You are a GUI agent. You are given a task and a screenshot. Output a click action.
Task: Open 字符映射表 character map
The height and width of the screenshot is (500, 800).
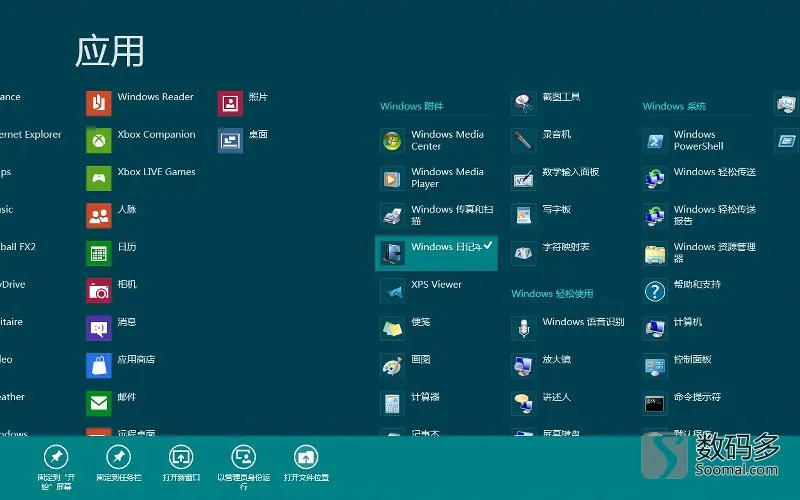point(551,253)
